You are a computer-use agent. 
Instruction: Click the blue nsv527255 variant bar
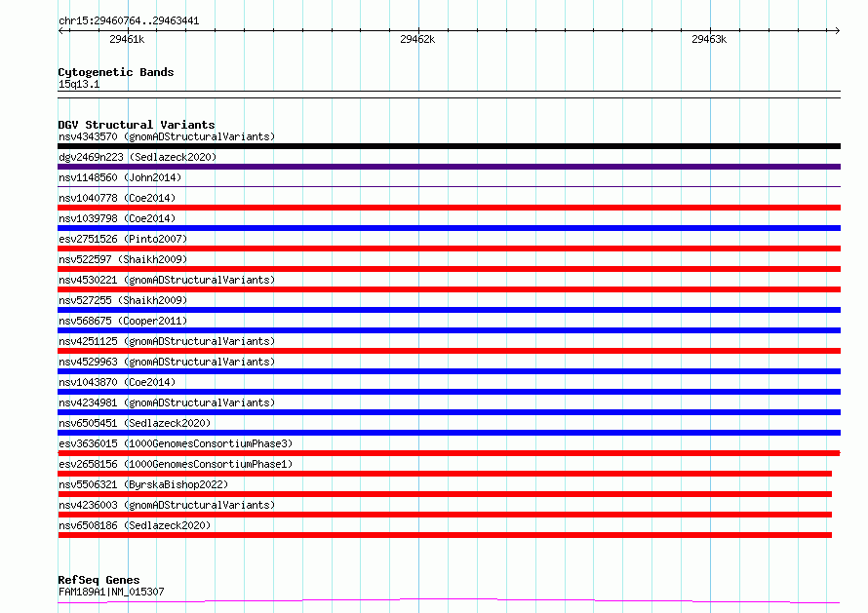click(x=449, y=310)
